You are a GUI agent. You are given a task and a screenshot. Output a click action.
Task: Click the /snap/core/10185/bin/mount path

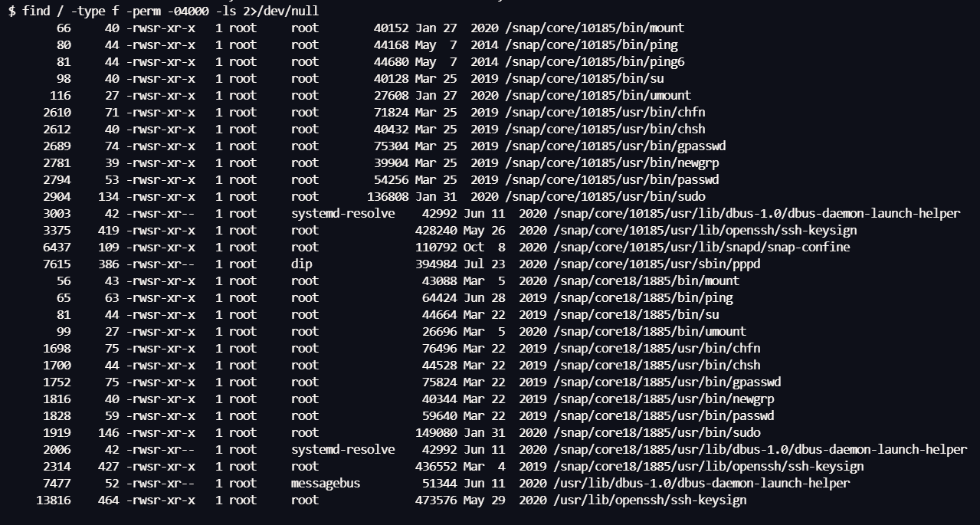(x=595, y=28)
